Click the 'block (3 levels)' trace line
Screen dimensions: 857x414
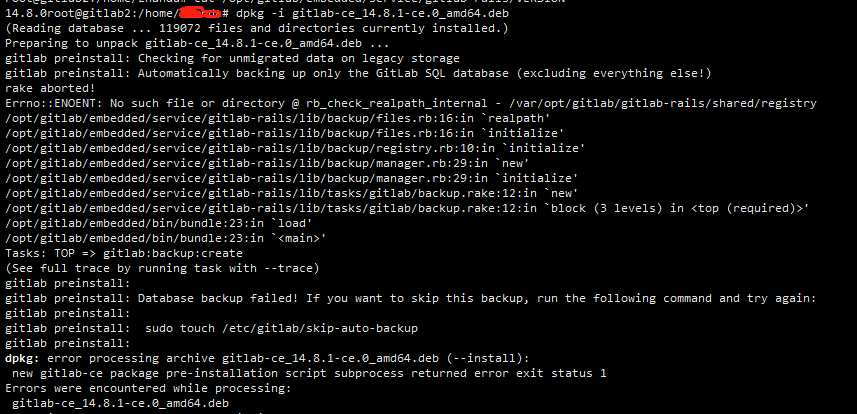[407, 208]
